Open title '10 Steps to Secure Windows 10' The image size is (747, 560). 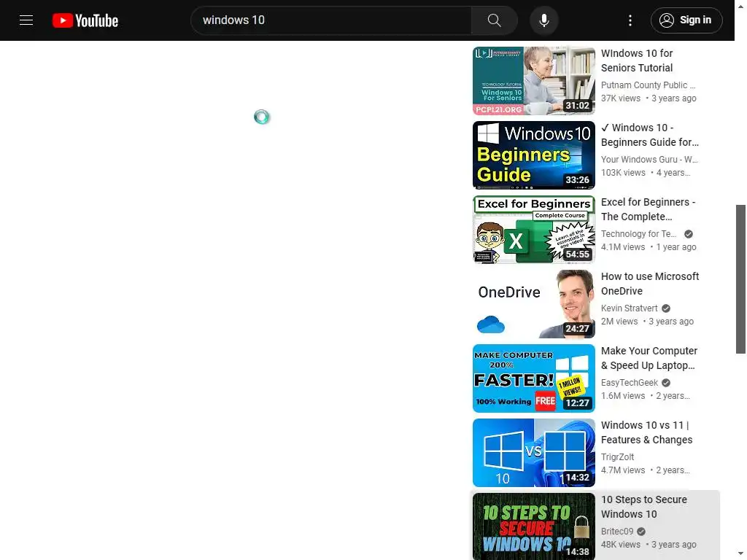[x=643, y=506]
